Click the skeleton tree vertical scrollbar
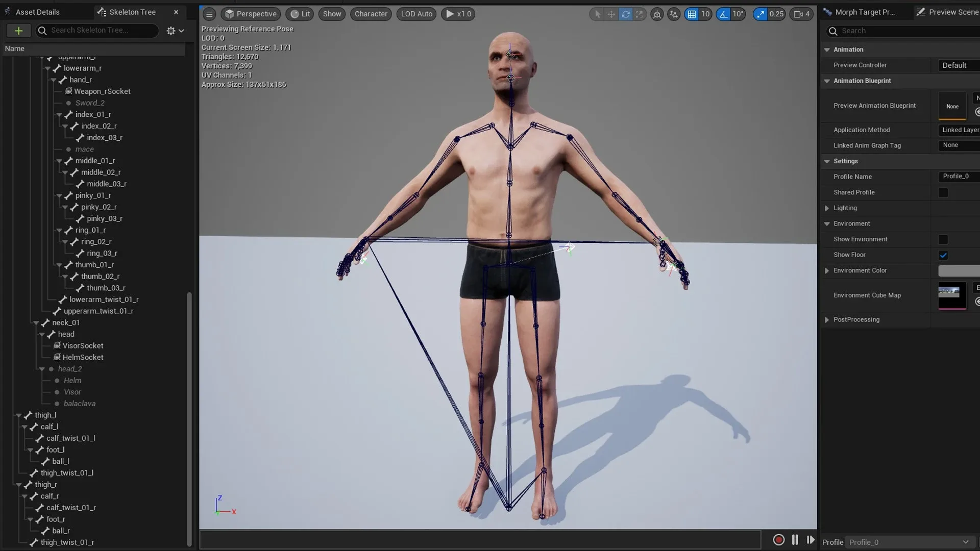The width and height of the screenshot is (980, 551). 189,418
